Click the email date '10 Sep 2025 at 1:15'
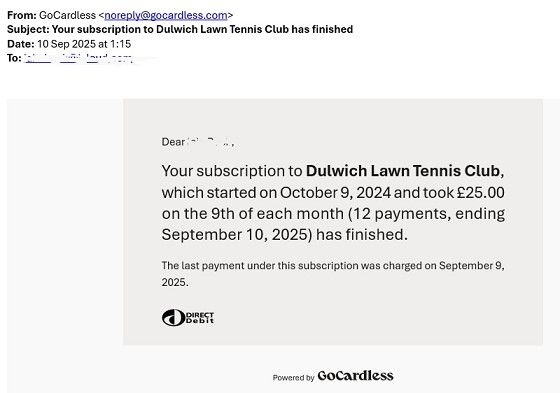This screenshot has height=393, width=560. click(x=84, y=44)
